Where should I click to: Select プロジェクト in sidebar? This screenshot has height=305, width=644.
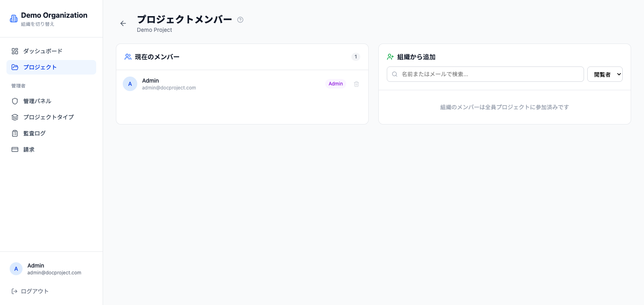(x=51, y=67)
